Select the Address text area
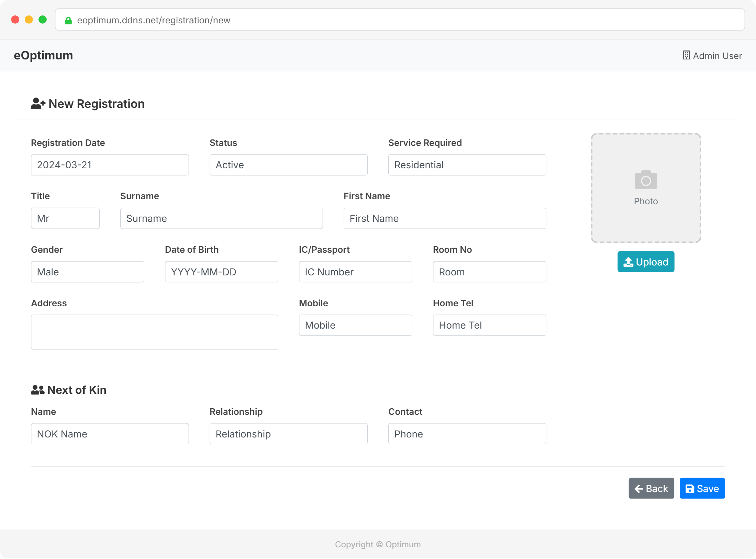756x559 pixels. pos(154,332)
